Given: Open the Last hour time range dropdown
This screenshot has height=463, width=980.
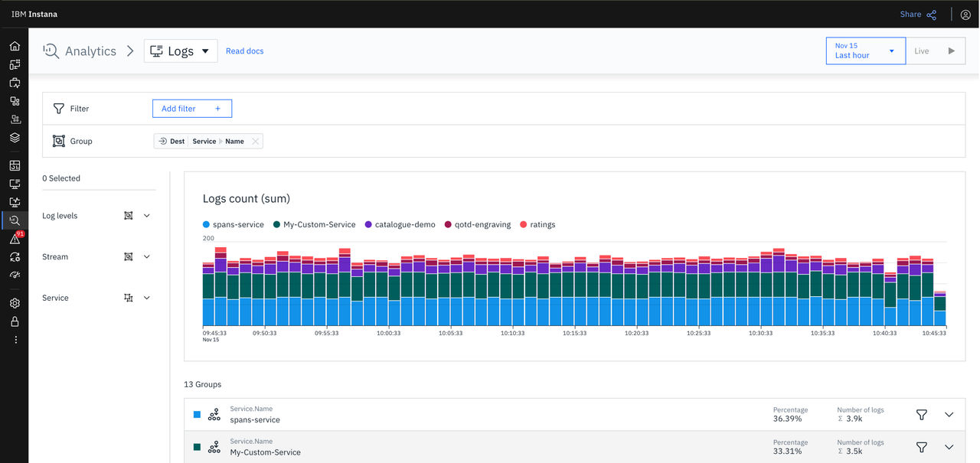Looking at the screenshot, I should click(866, 51).
